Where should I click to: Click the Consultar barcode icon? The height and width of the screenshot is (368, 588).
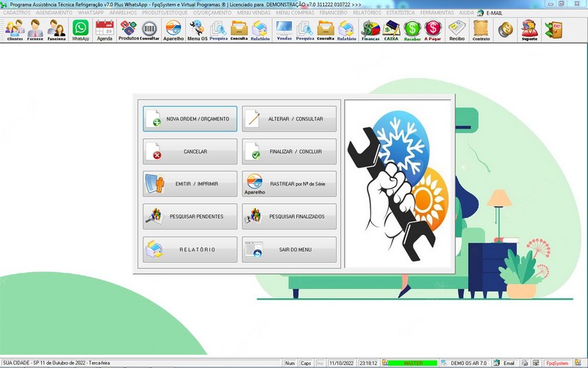[x=150, y=30]
